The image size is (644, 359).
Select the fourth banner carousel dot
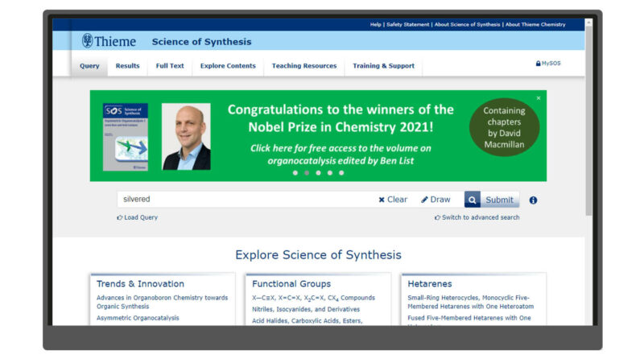pos(330,173)
